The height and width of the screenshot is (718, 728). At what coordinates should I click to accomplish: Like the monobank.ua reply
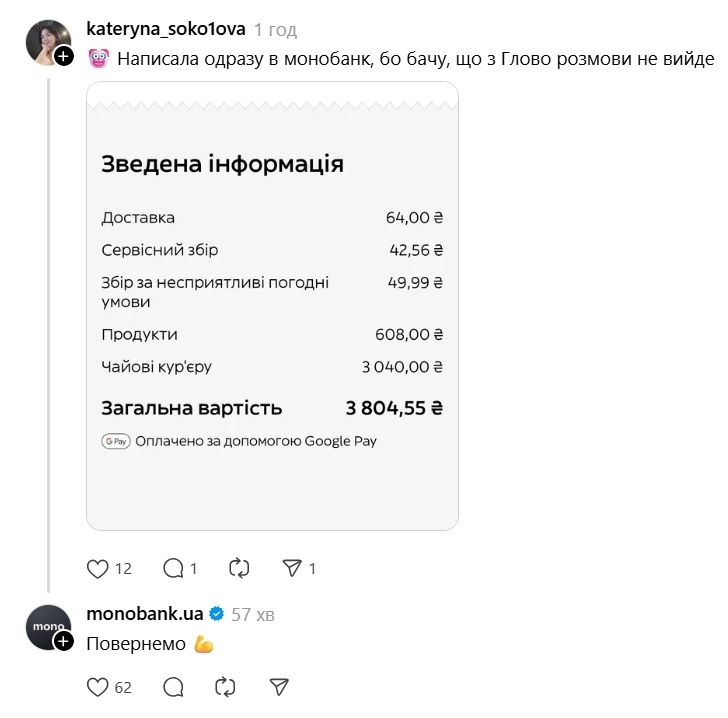coord(97,687)
